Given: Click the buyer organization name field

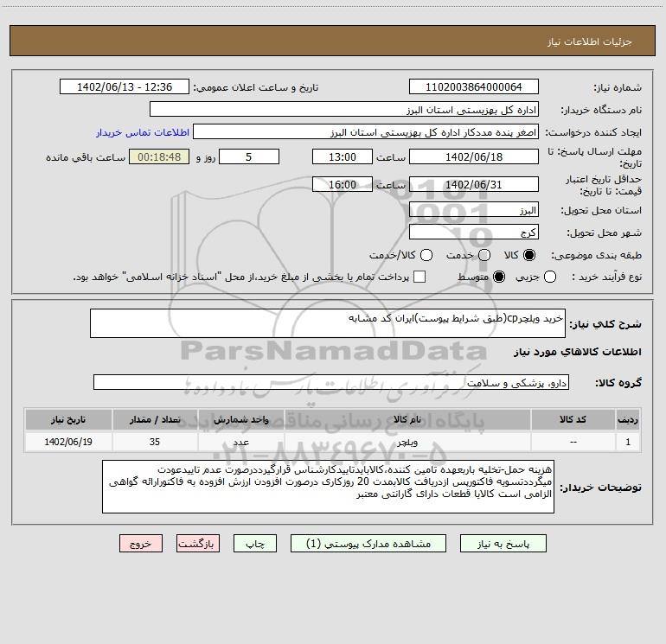Looking at the screenshot, I should (x=344, y=109).
